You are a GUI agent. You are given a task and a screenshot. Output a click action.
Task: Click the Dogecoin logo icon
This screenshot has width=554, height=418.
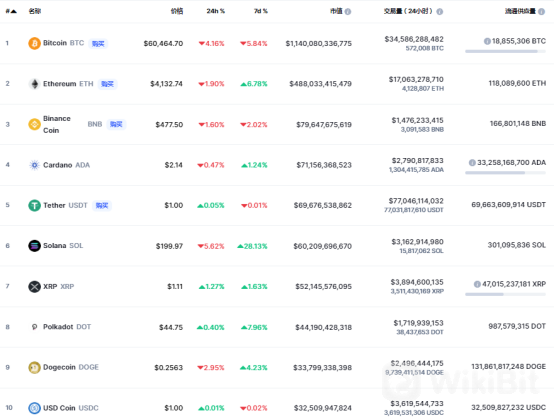pos(34,367)
